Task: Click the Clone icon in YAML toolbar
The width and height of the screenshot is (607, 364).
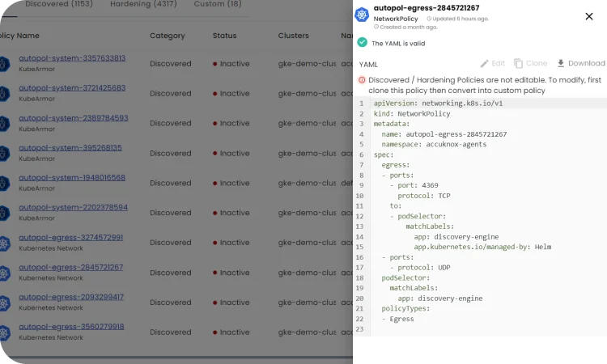Action: click(519, 63)
